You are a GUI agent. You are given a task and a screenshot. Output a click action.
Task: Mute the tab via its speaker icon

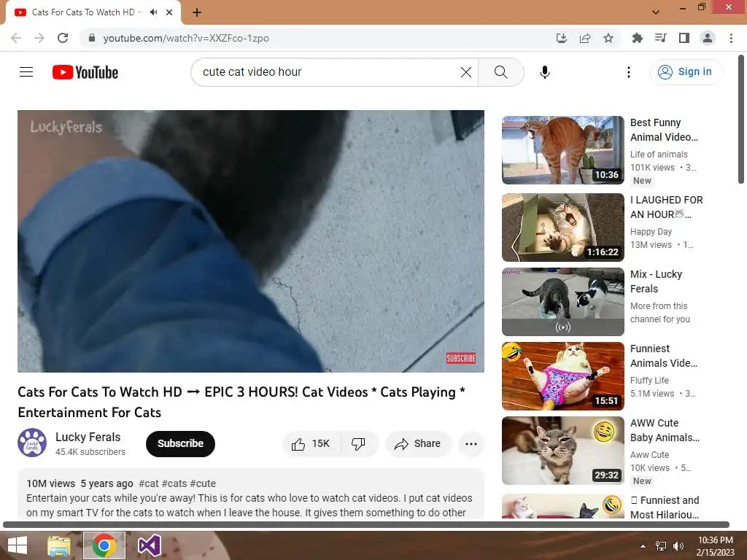(x=153, y=12)
